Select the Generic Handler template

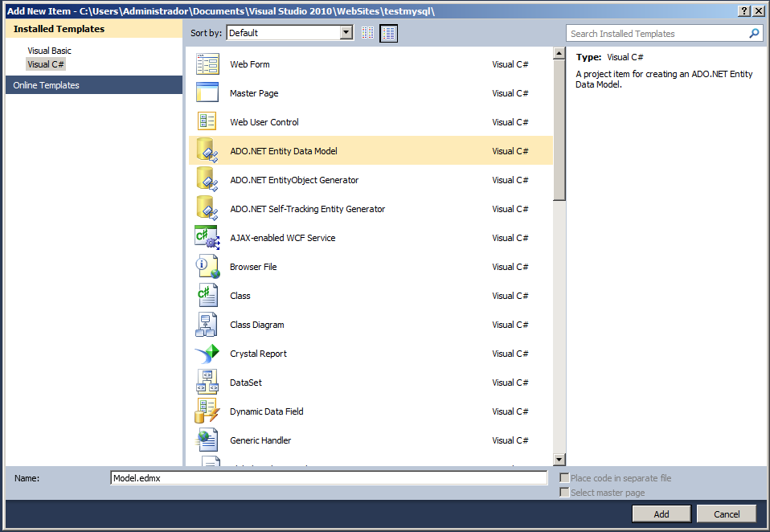206,440
